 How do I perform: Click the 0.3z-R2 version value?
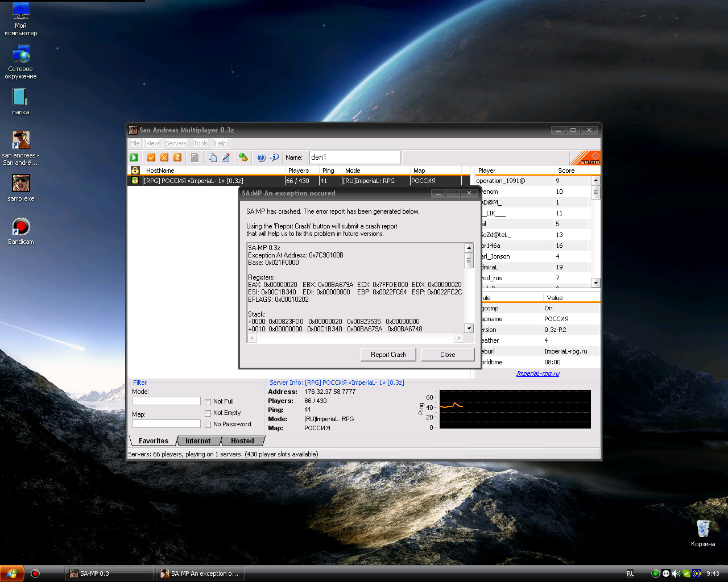click(555, 330)
